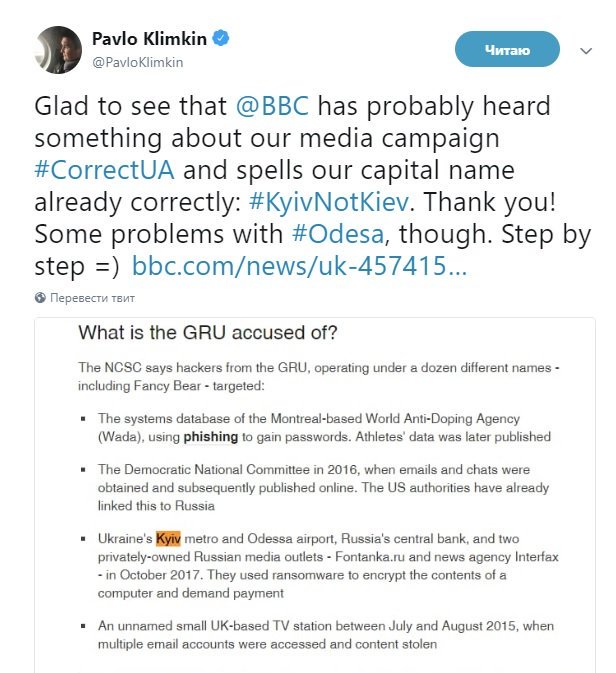Click the 'What is the GRU accused of?' heading
616x673 pixels.
click(208, 335)
